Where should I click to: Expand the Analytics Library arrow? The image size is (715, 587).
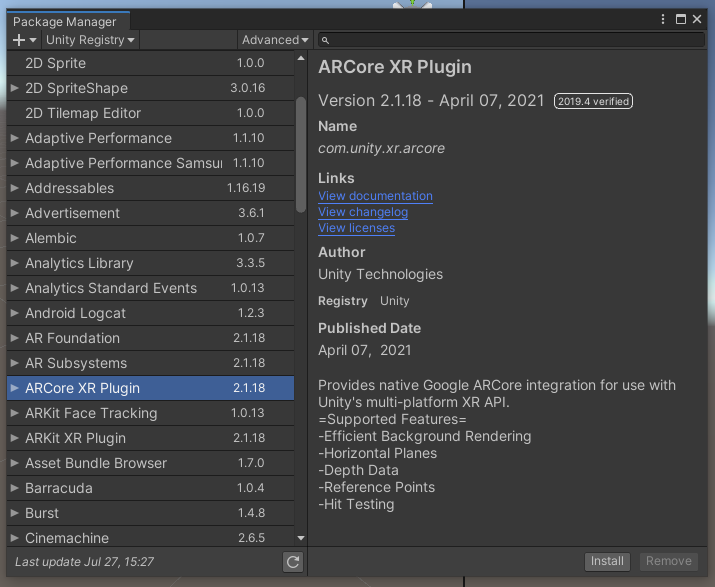(15, 263)
